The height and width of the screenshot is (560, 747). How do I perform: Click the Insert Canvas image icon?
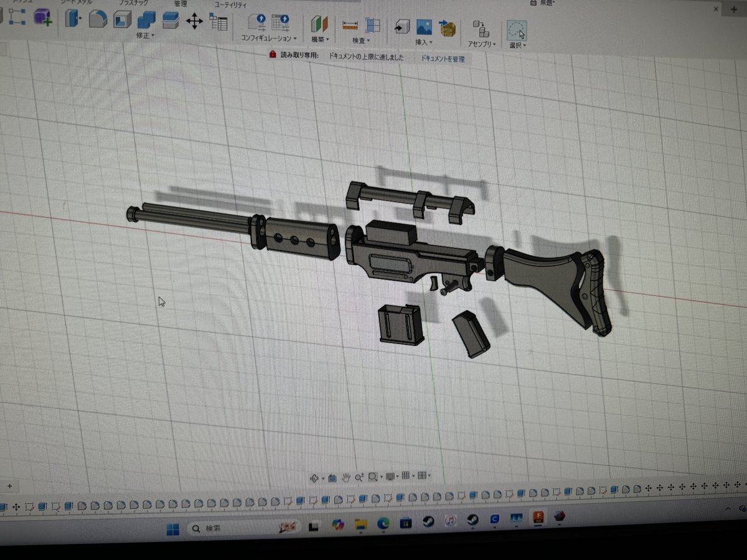click(424, 27)
